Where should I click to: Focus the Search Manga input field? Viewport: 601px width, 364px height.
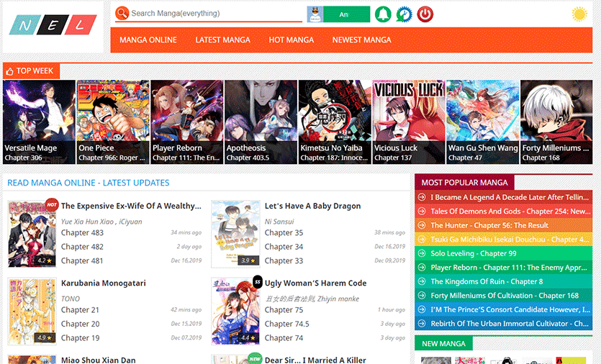[x=216, y=14]
